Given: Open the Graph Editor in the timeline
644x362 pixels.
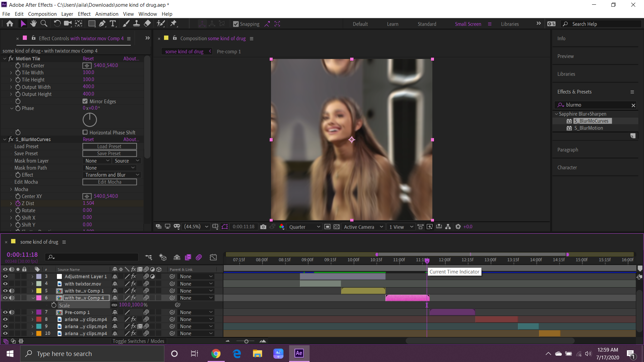Looking at the screenshot, I should point(214,257).
